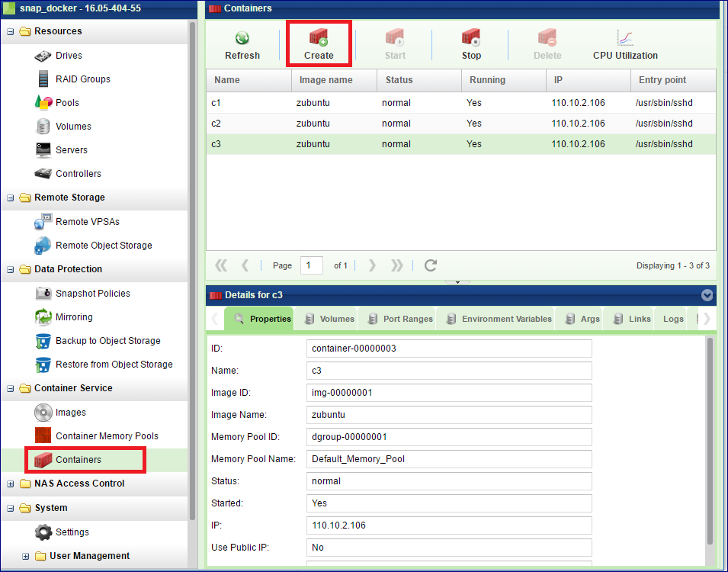Switch to the Volumes tab
The image size is (728, 572).
[326, 319]
